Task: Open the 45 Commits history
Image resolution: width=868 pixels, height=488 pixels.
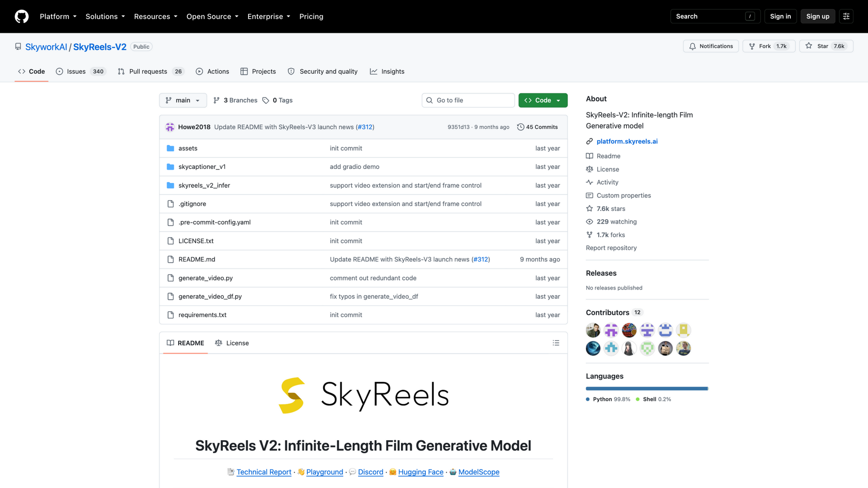Action: click(x=538, y=127)
